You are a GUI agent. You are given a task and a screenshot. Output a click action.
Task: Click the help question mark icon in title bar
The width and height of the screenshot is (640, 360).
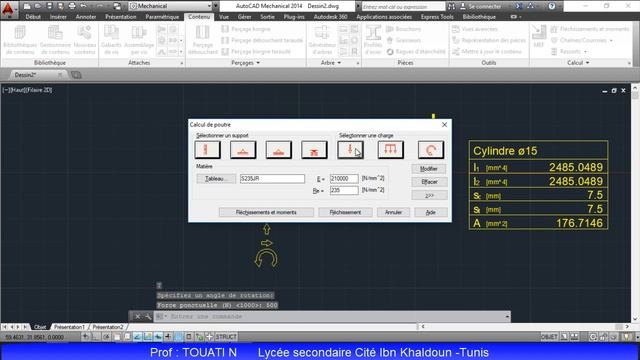coord(552,6)
